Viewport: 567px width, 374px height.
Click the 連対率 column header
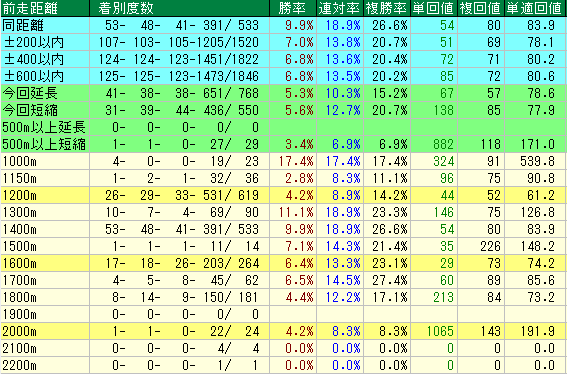coord(339,8)
